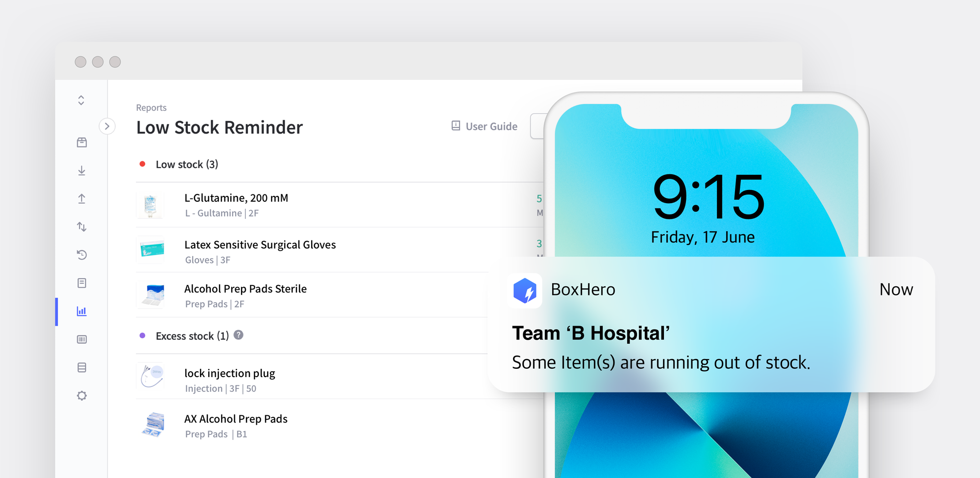This screenshot has width=980, height=478.
Task: Open the Items box icon in sidebar
Action: (x=82, y=142)
